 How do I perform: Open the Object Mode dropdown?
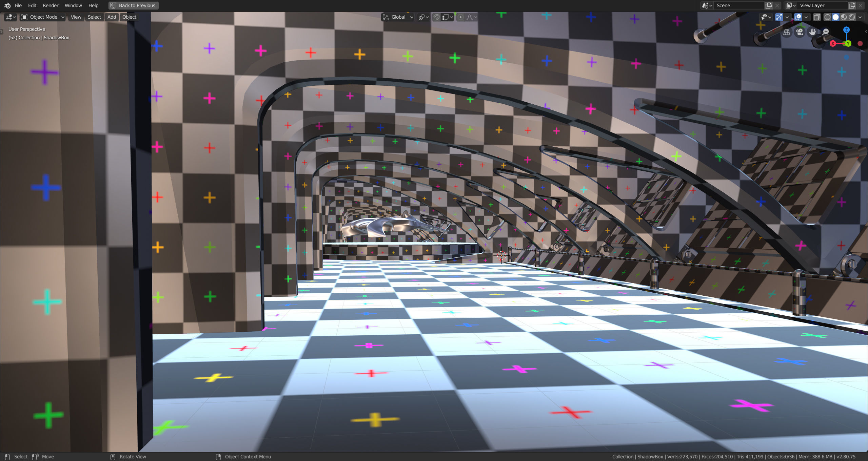[x=43, y=17]
